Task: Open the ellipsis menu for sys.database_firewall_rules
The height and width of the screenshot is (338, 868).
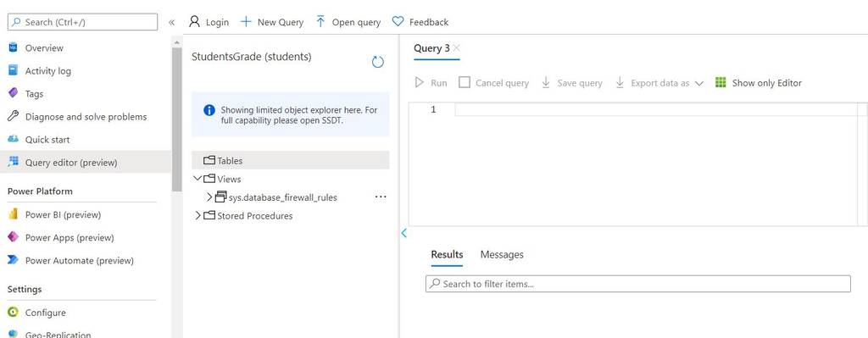Action: point(381,197)
